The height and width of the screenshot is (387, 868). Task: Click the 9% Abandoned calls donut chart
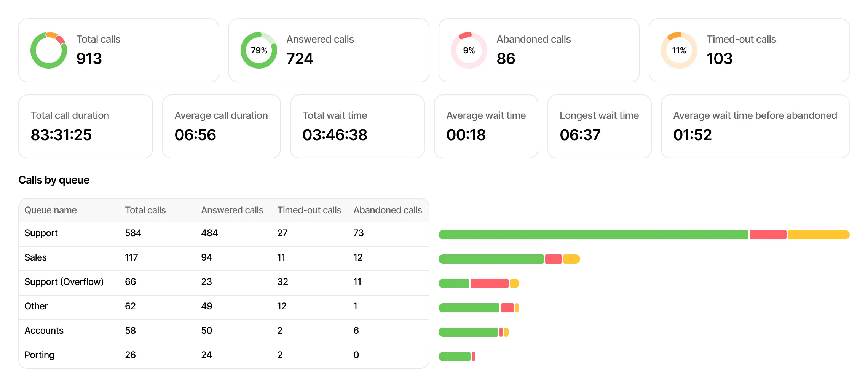coord(469,50)
